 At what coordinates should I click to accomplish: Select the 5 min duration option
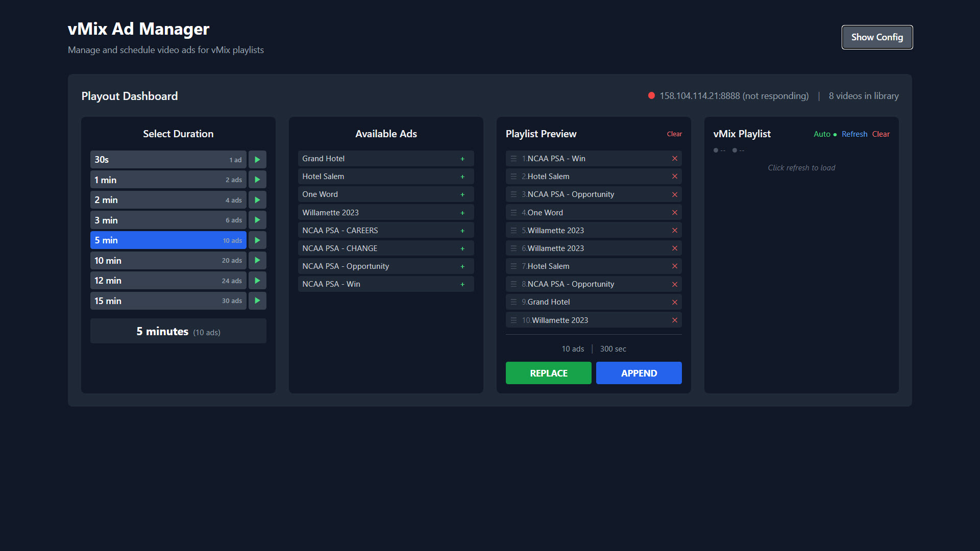click(168, 240)
